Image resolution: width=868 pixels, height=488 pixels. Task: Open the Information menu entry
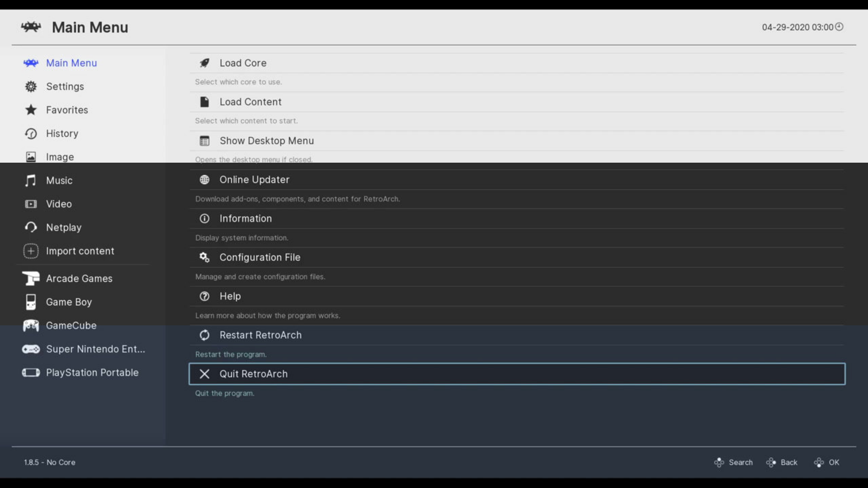pos(517,219)
